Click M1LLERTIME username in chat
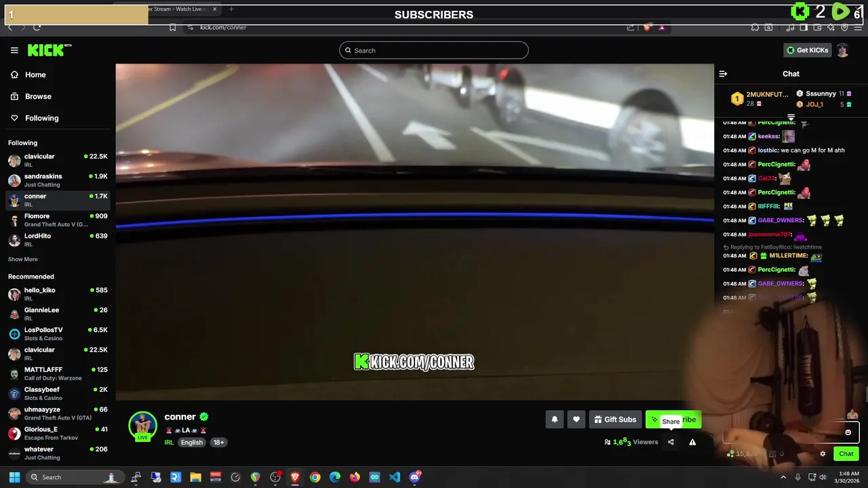868x488 pixels. [x=788, y=256]
